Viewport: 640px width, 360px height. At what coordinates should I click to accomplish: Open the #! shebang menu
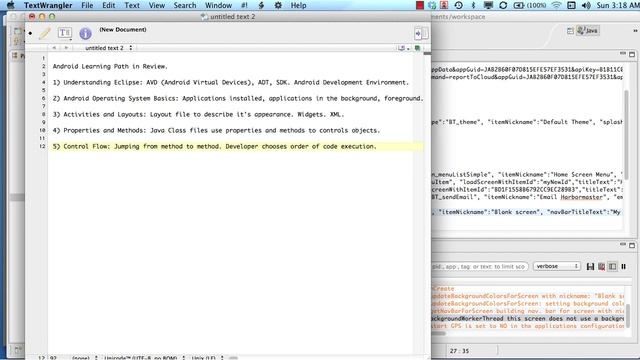[244, 5]
